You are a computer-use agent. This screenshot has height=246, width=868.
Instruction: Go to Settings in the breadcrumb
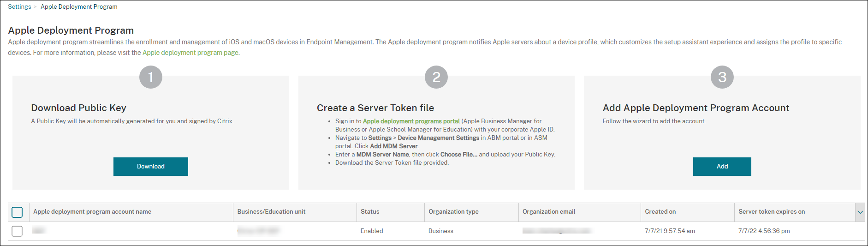(x=19, y=7)
